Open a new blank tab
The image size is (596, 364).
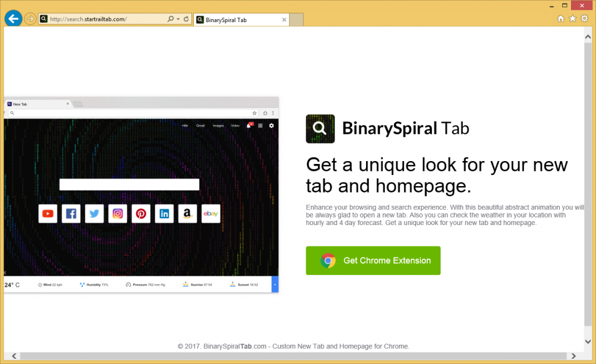click(x=296, y=20)
